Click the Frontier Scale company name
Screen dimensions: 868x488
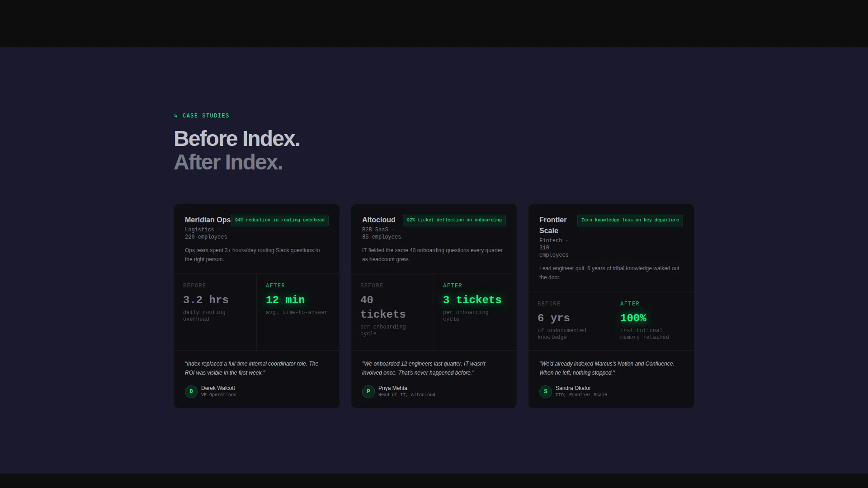coord(553,225)
